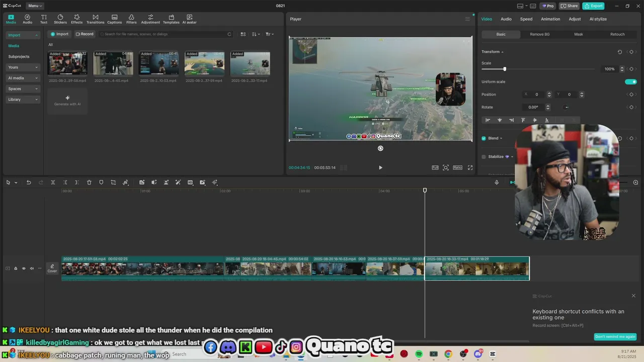Click the Full screen expand icon in player

coord(470,167)
